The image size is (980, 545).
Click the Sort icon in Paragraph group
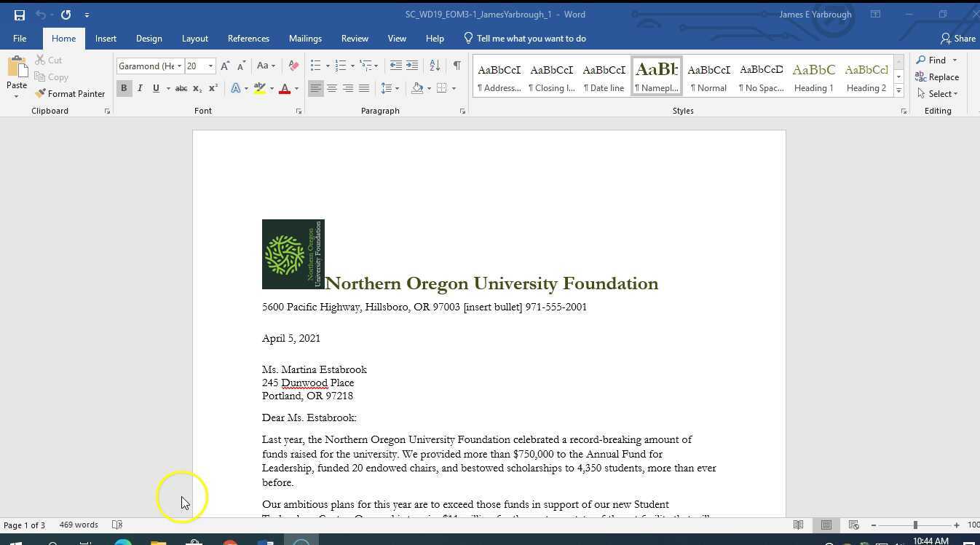435,66
